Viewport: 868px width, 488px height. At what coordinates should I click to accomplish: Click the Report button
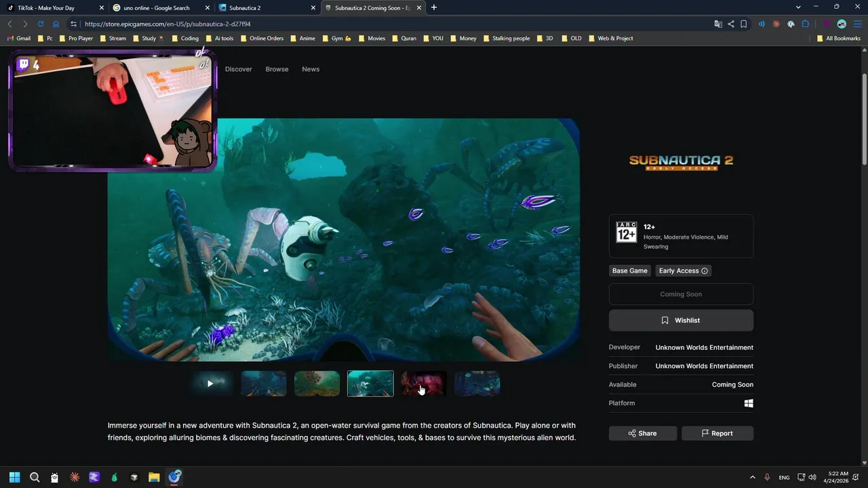717,433
